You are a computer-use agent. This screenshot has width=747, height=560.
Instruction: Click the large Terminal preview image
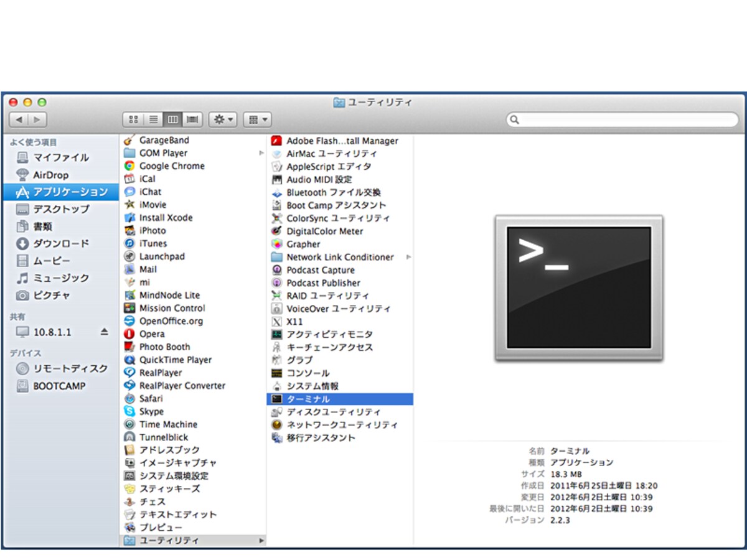[x=579, y=288]
